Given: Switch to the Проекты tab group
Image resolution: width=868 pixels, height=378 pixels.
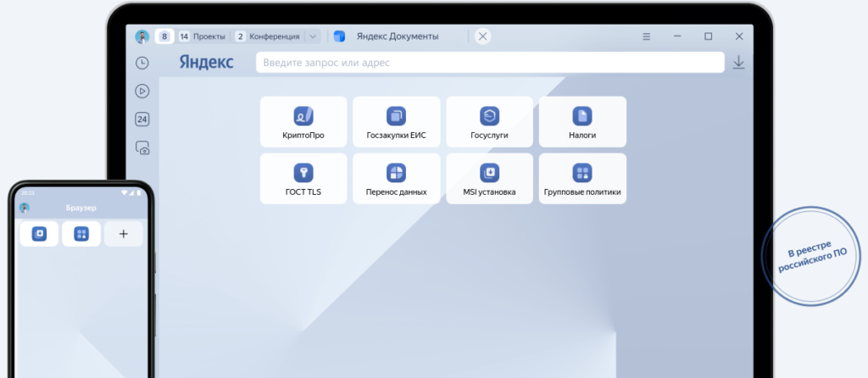Looking at the screenshot, I should (x=202, y=36).
